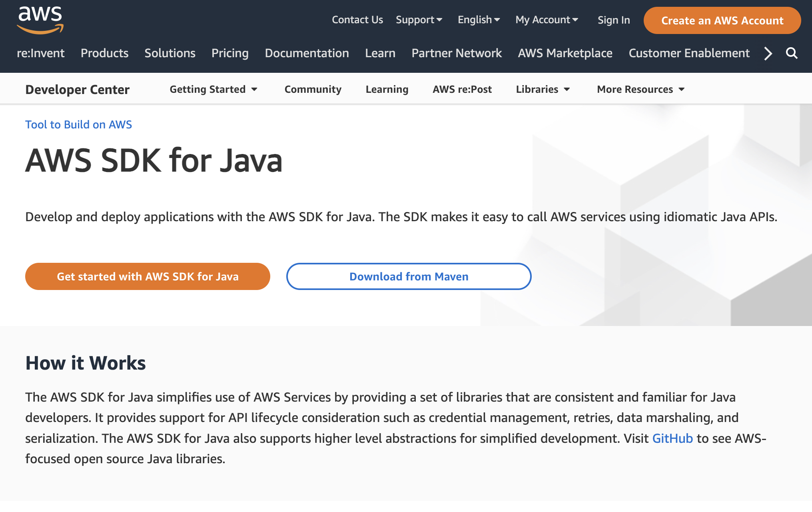Screen dimensions: 812x512
Task: Select the Community tab
Action: coord(313,89)
